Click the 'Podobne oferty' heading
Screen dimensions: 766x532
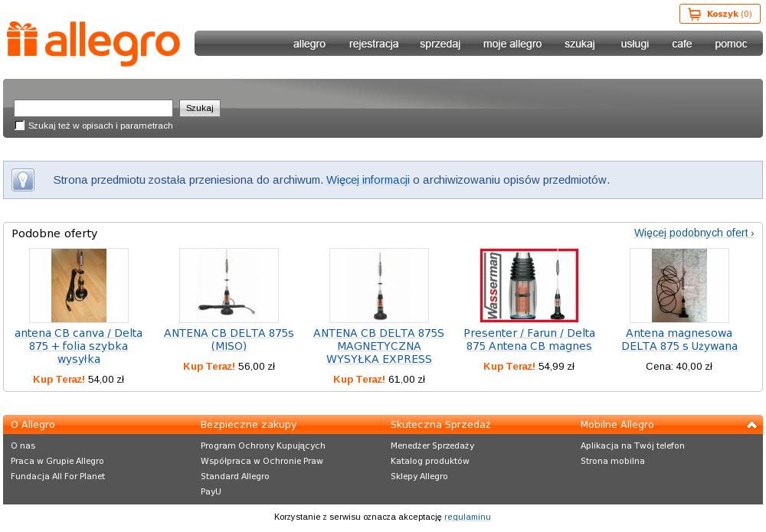[54, 233]
